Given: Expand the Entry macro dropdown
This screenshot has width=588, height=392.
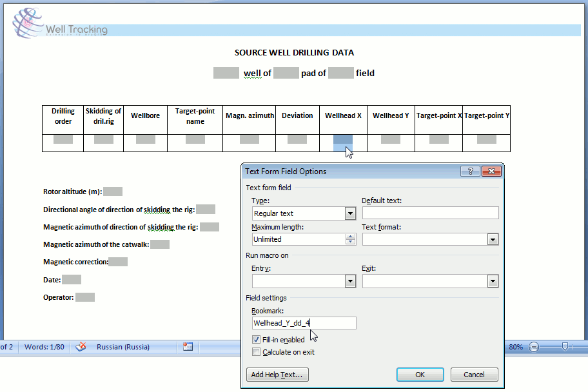Looking at the screenshot, I should 350,281.
